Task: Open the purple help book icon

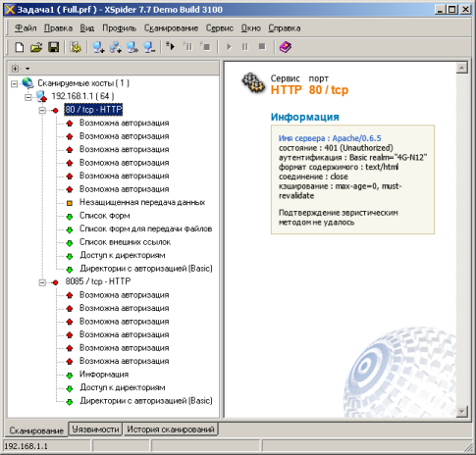Action: click(x=286, y=47)
